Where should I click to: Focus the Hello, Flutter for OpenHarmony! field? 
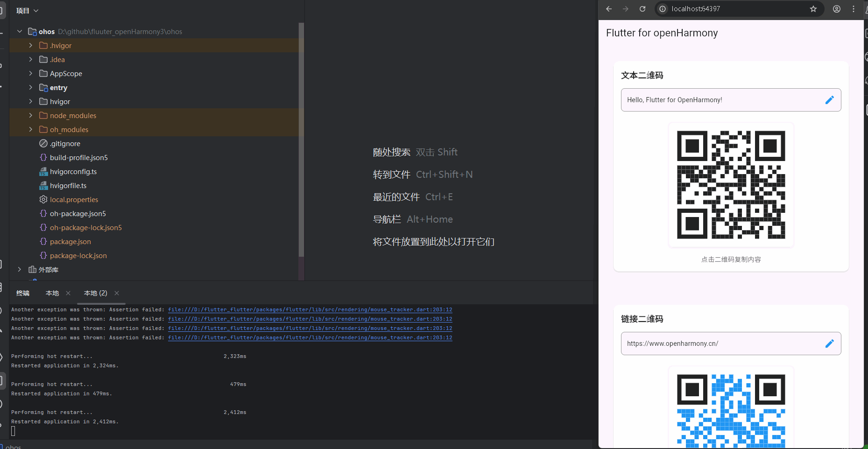(731, 100)
